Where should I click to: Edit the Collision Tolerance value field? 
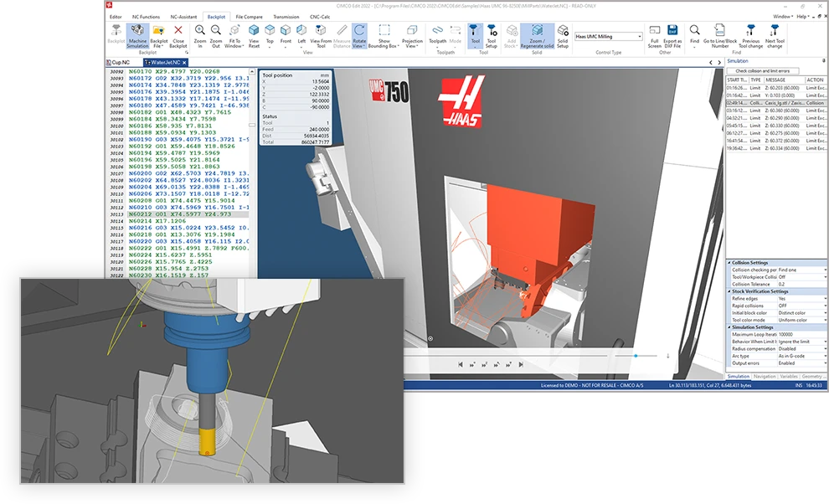[x=801, y=284]
